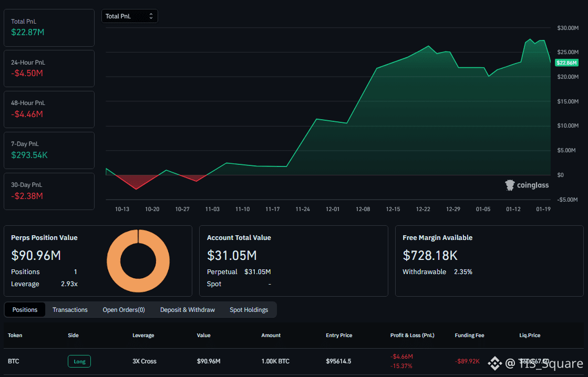Pick the 30-Day PnL card
The width and height of the screenshot is (588, 377).
49,191
